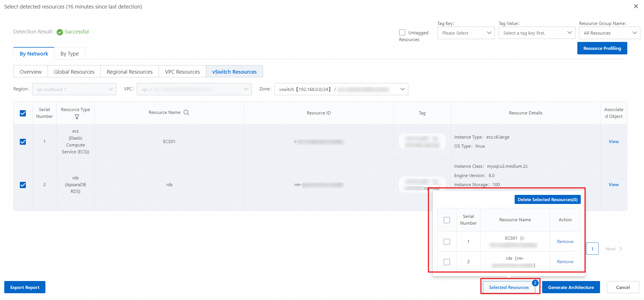644x300 pixels.
Task: Remove rds from selected resources
Action: pos(565,261)
